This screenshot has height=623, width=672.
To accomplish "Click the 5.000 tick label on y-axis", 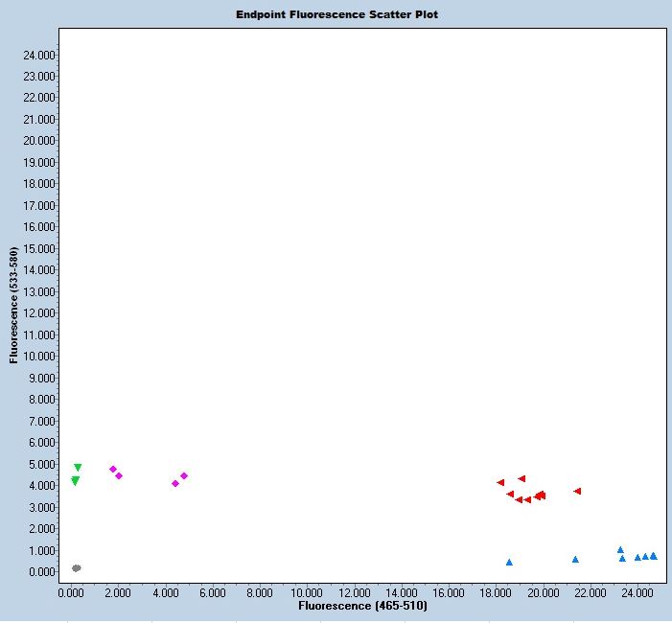I will coord(41,464).
